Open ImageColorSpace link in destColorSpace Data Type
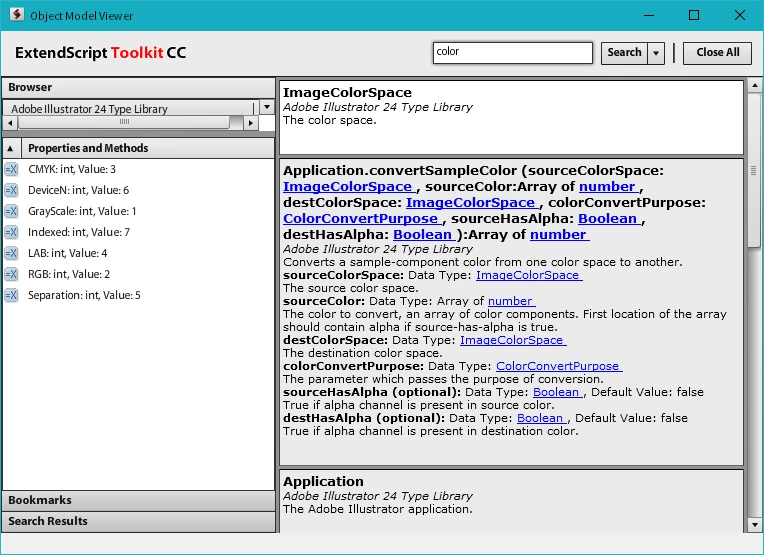764x555 pixels. pos(512,340)
